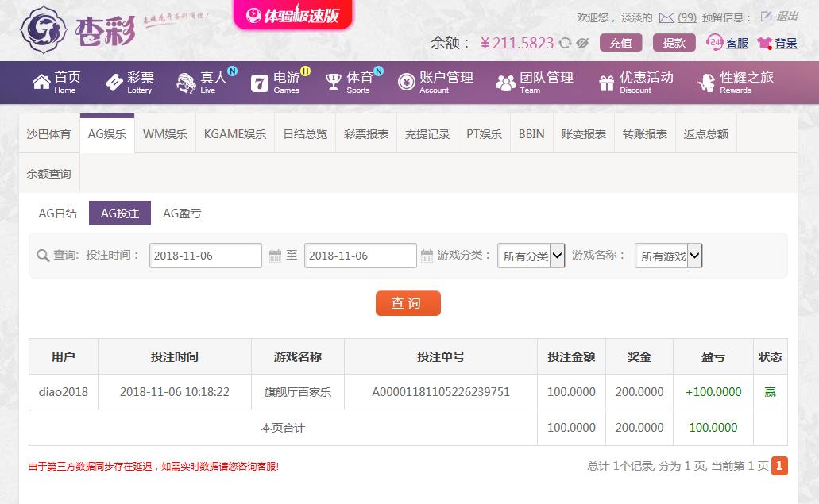Select user cell diao2018
819x504 pixels.
point(64,392)
